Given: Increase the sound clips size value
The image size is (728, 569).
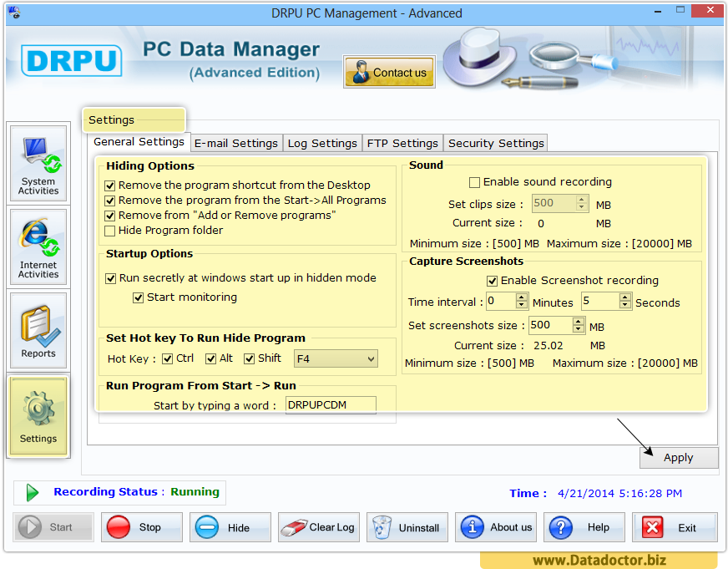Looking at the screenshot, I should 582,199.
